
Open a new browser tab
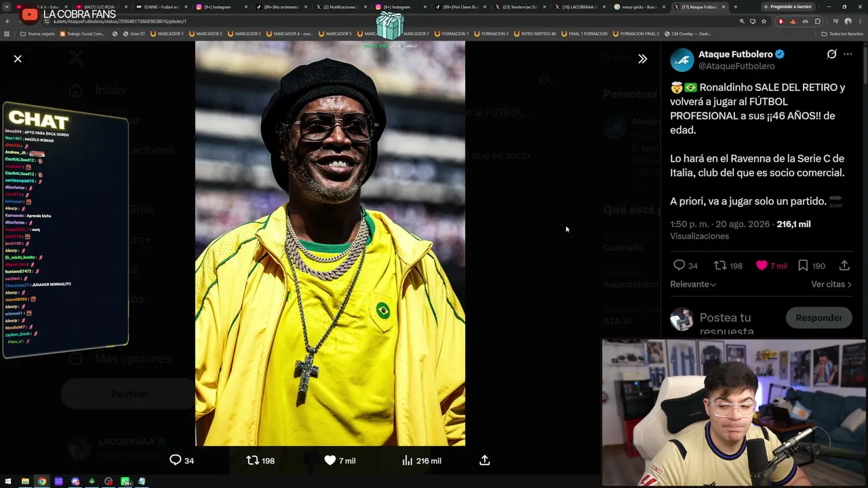(x=736, y=7)
